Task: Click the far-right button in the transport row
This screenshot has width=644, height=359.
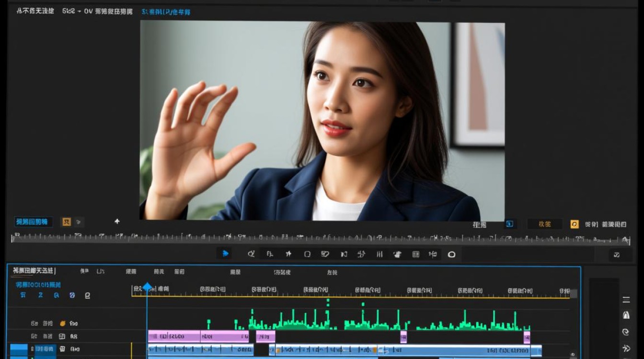Action: pyautogui.click(x=617, y=255)
